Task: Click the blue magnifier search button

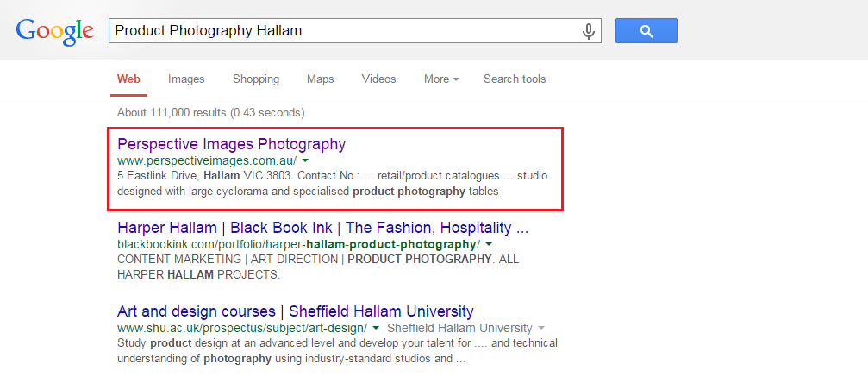Action: click(x=646, y=30)
